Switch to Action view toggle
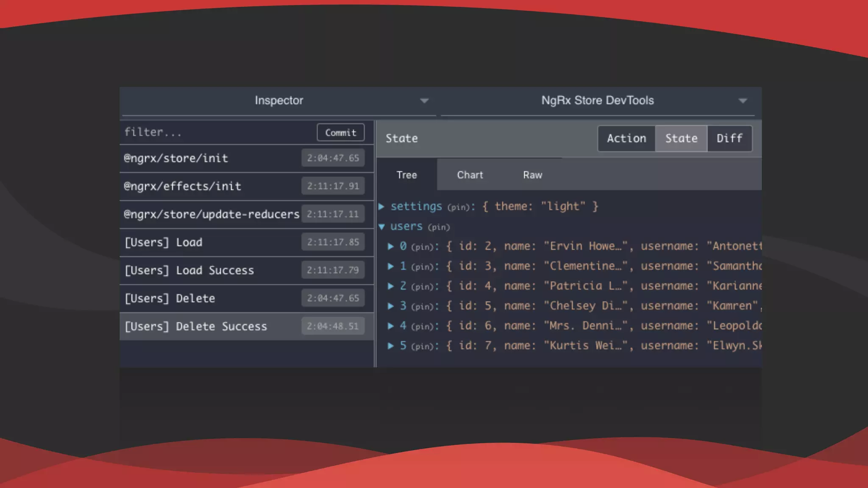Image resolution: width=868 pixels, height=488 pixels. (626, 139)
